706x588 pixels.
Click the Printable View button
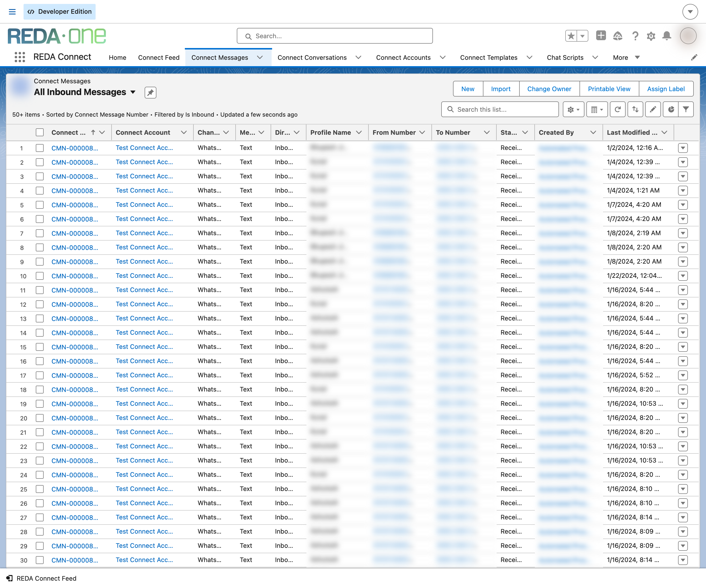[609, 89]
